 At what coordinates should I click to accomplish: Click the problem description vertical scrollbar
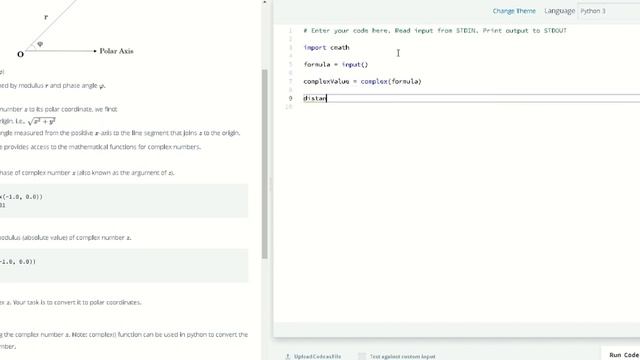[264, 164]
